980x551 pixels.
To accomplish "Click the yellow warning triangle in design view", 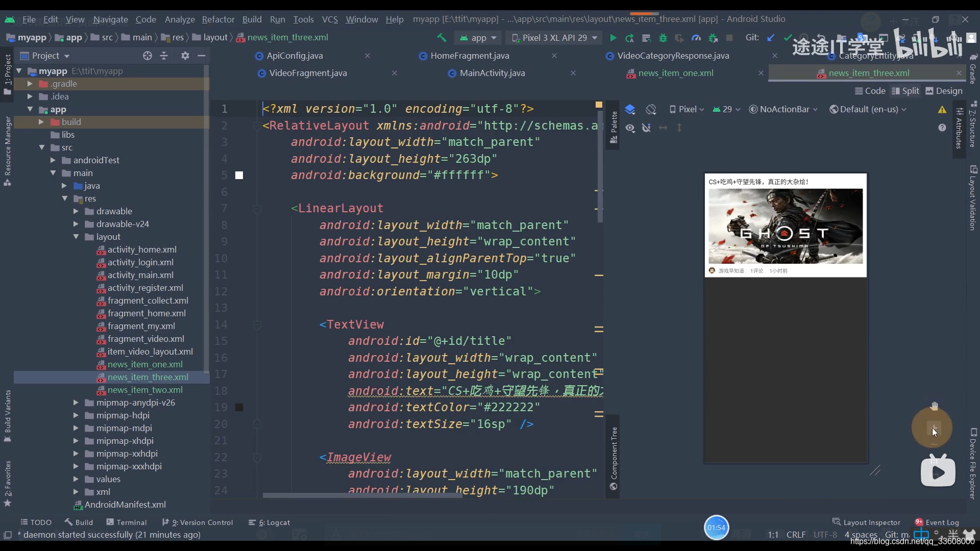I will tap(942, 109).
